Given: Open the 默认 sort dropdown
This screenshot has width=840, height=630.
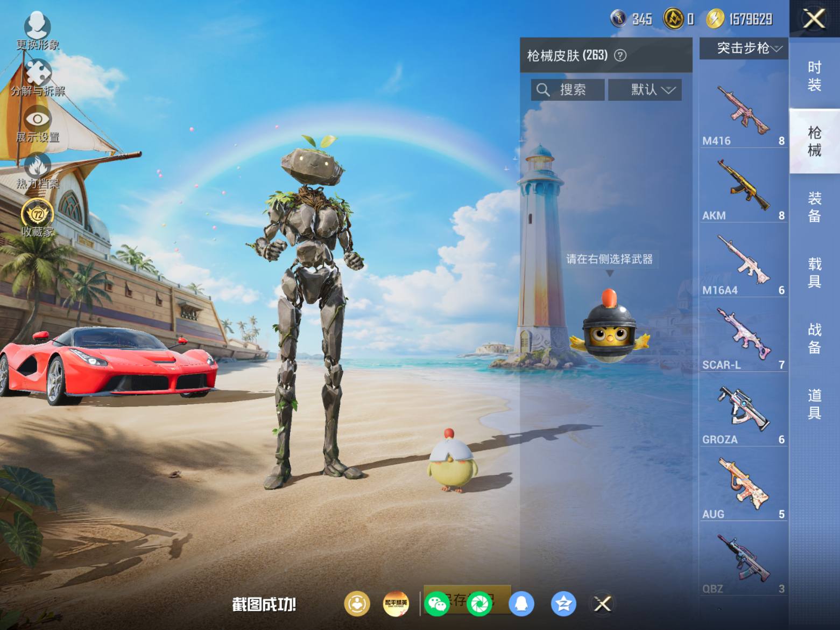Looking at the screenshot, I should pos(645,89).
